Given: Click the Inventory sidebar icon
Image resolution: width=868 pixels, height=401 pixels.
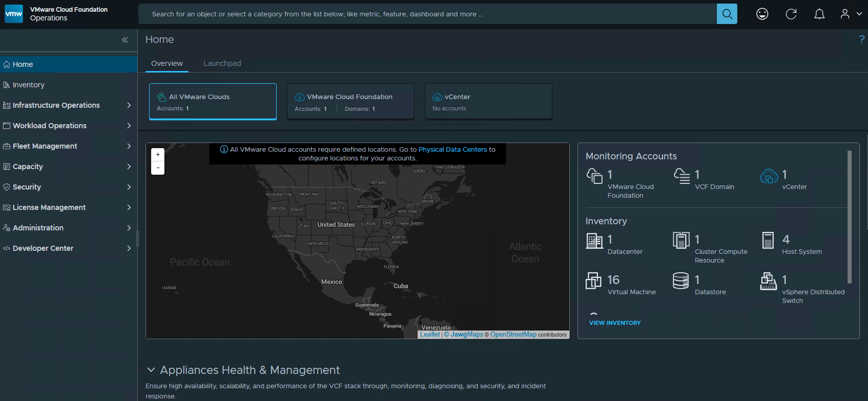Looking at the screenshot, I should click(x=7, y=85).
